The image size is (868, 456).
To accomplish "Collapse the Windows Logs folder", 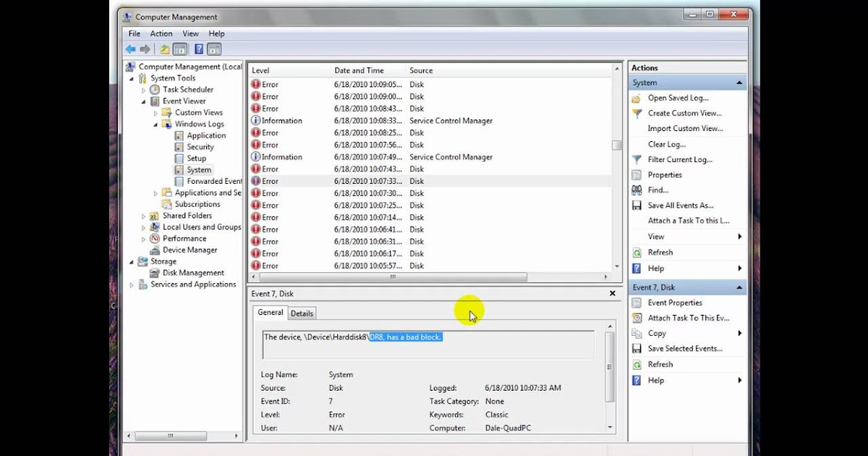I will (x=156, y=124).
